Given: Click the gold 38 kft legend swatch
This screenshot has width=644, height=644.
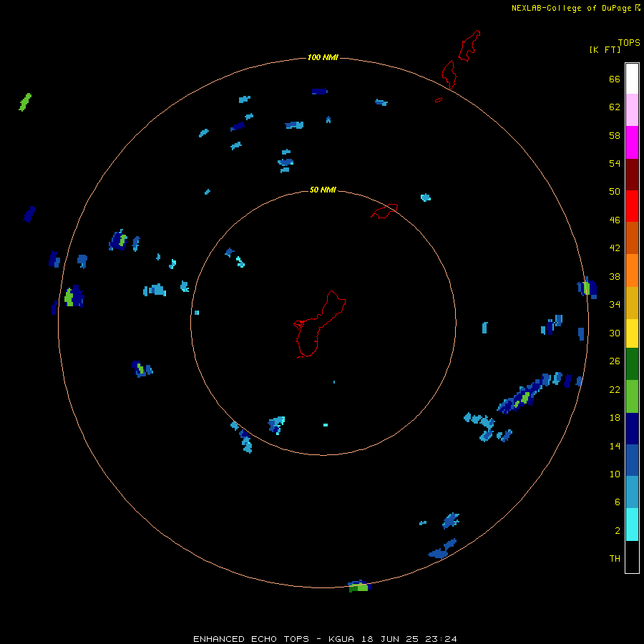Looking at the screenshot, I should 632,302.
